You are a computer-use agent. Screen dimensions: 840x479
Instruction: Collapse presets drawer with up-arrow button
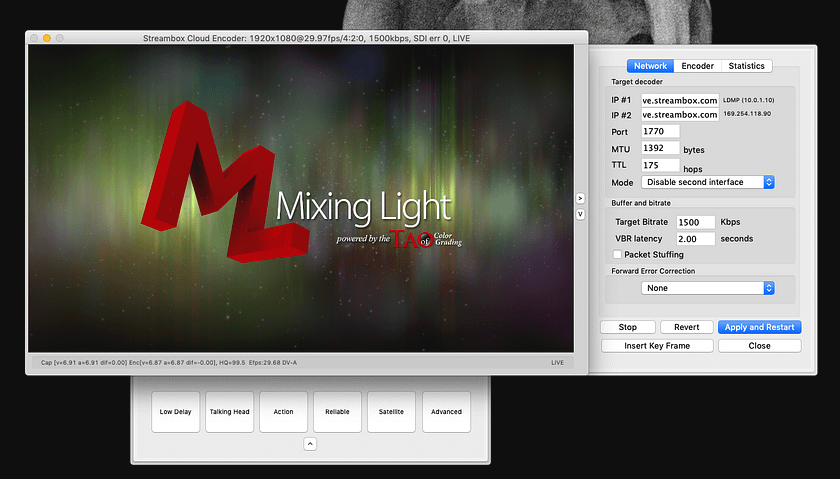click(x=310, y=444)
